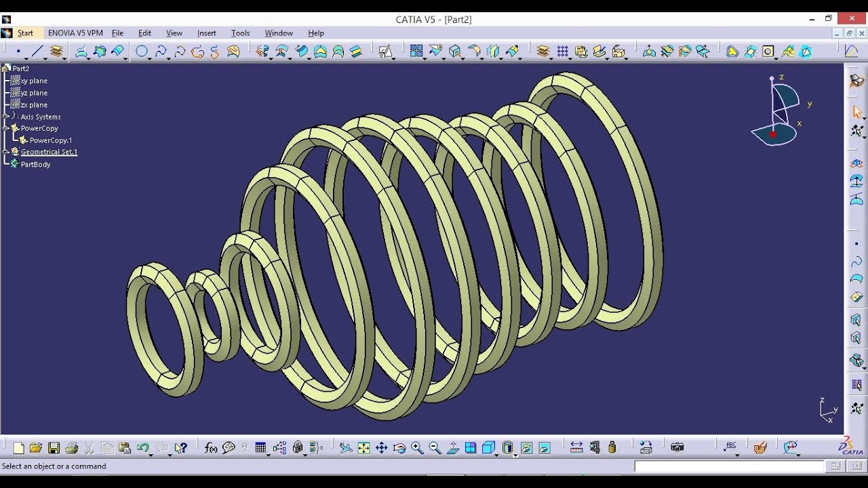868x488 pixels.
Task: Open the ENOVIA V5 VPM menu
Action: point(75,33)
